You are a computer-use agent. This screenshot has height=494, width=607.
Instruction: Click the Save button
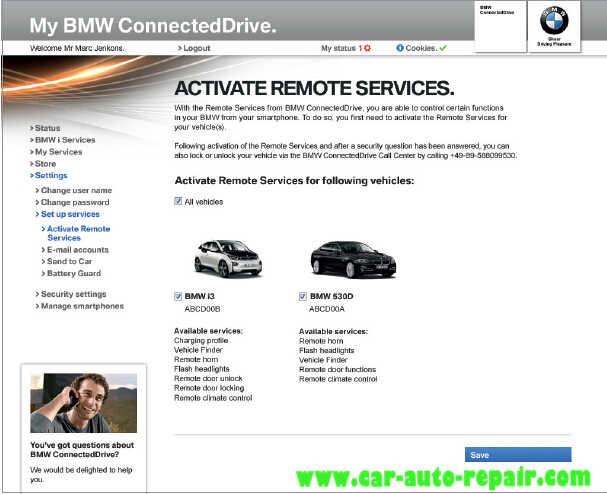[518, 455]
